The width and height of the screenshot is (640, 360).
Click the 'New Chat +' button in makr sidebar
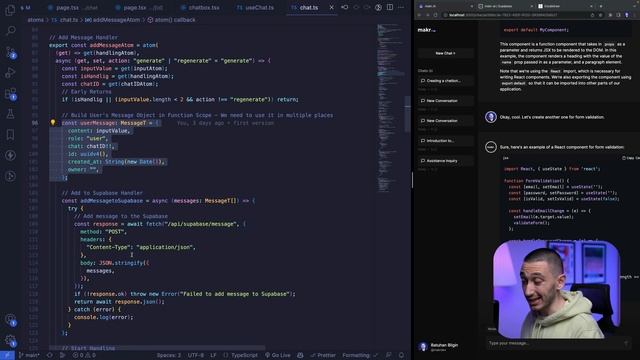(x=445, y=53)
